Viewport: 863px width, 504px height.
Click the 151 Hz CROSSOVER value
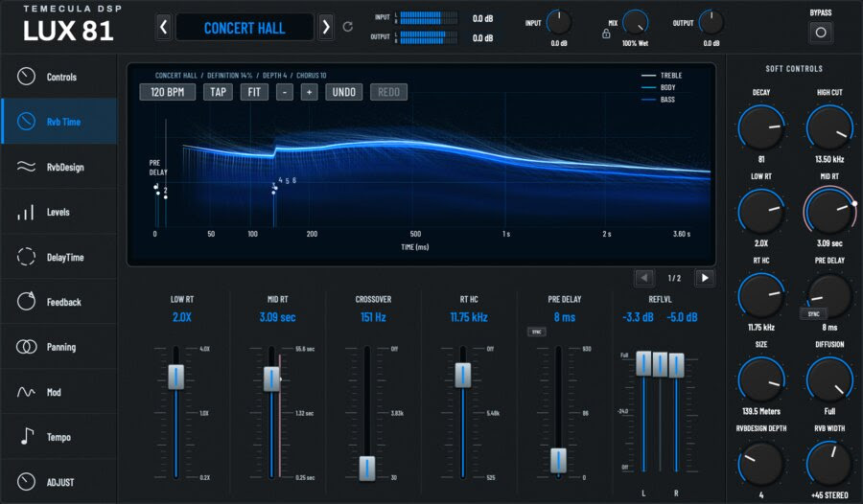[373, 317]
